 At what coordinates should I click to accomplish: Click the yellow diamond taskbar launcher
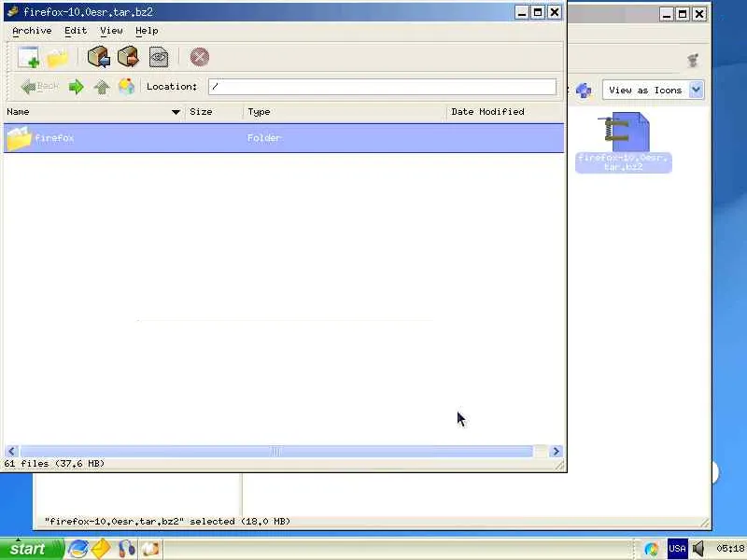pyautogui.click(x=101, y=549)
